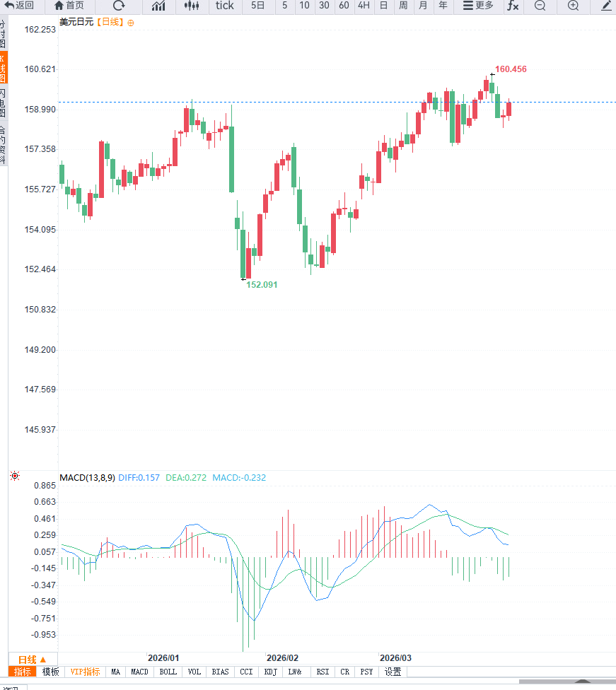
Task: Click the 160.456 high price marker
Action: pyautogui.click(x=511, y=69)
